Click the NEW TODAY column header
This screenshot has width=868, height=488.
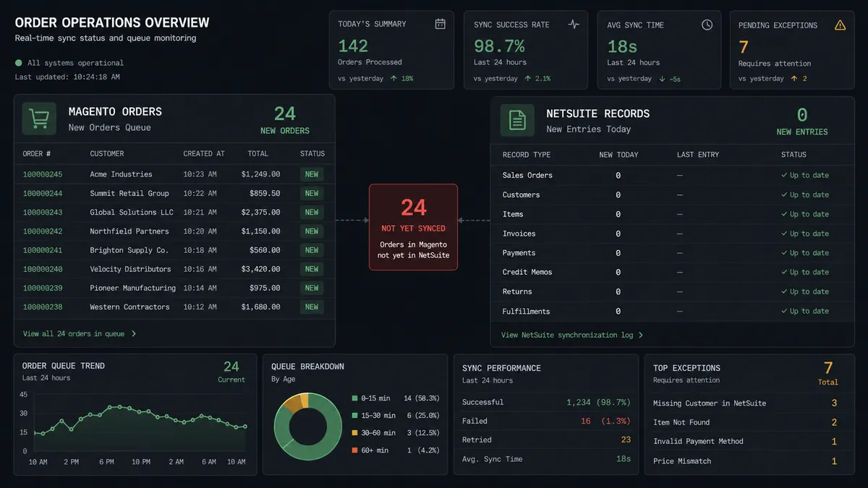pos(618,155)
